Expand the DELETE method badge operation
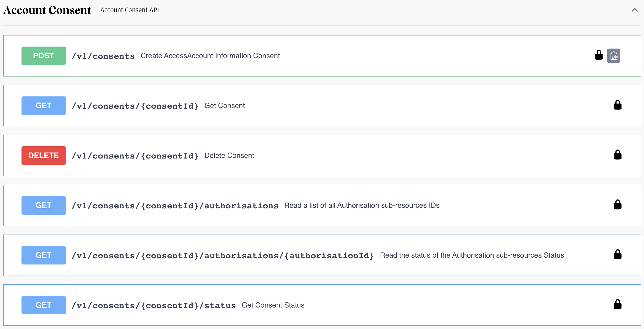 click(x=43, y=156)
